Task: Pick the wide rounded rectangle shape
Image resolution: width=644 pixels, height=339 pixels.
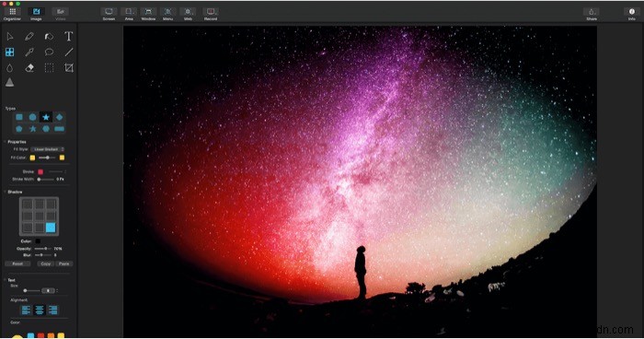Action: [59, 129]
